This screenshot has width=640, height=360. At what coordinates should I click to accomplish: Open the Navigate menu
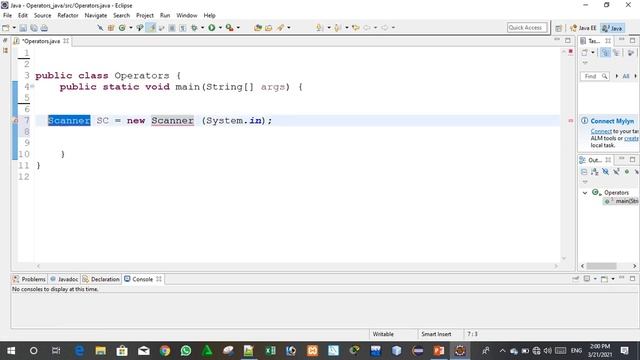(96, 16)
